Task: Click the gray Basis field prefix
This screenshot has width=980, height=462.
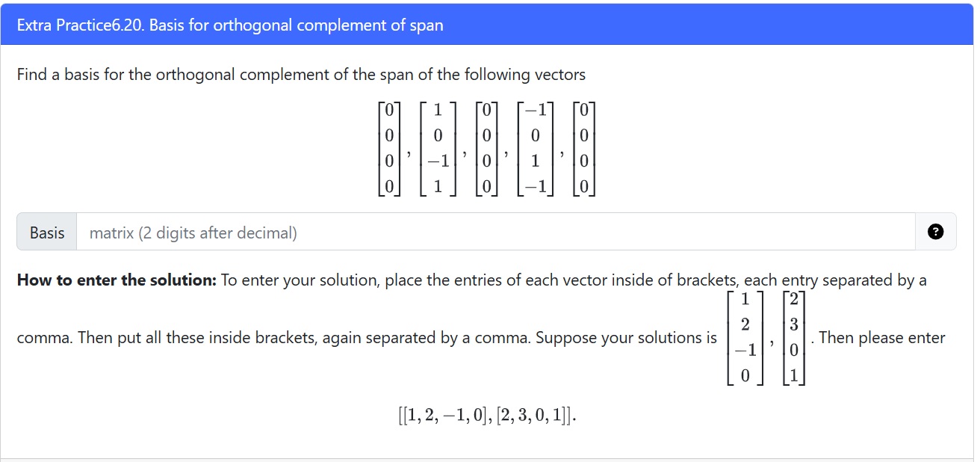Action: (x=46, y=232)
